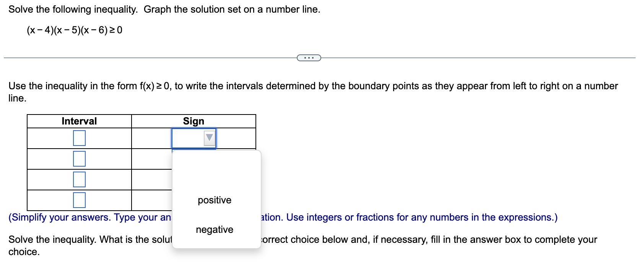Image resolution: width=644 pixels, height=275 pixels.
Task: Click the empty Sign cell in second row
Action: pyautogui.click(x=152, y=159)
